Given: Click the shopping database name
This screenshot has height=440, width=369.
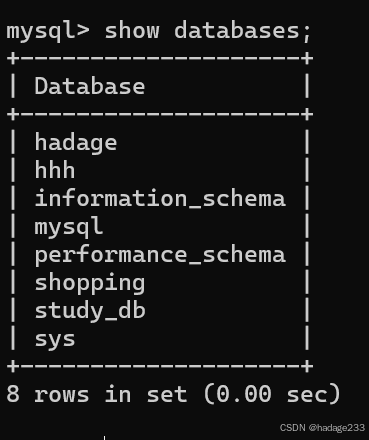Looking at the screenshot, I should click(90, 283).
